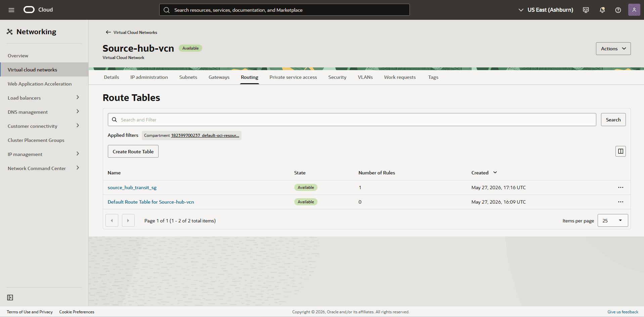Sort by Created column arrow

[495, 172]
